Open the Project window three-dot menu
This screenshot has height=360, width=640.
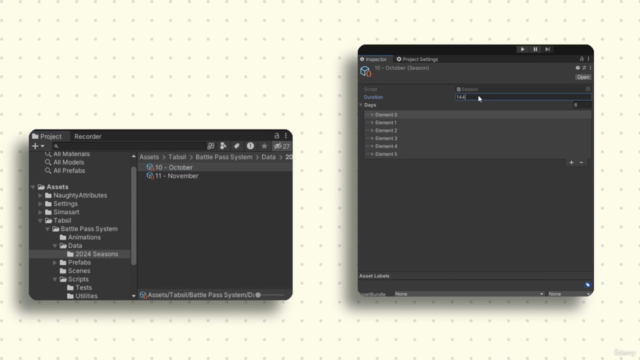coord(286,136)
